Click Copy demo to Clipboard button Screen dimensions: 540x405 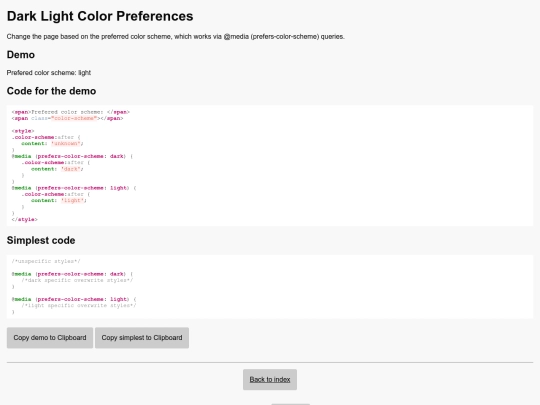coord(50,338)
